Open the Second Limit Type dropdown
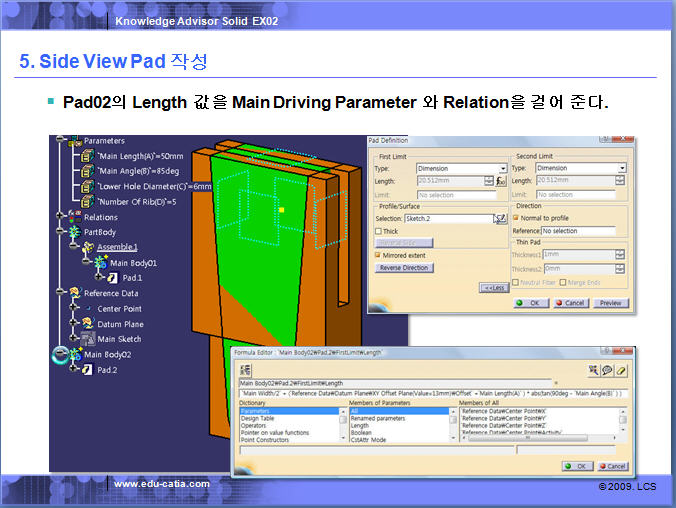The width and height of the screenshot is (676, 508). click(623, 168)
